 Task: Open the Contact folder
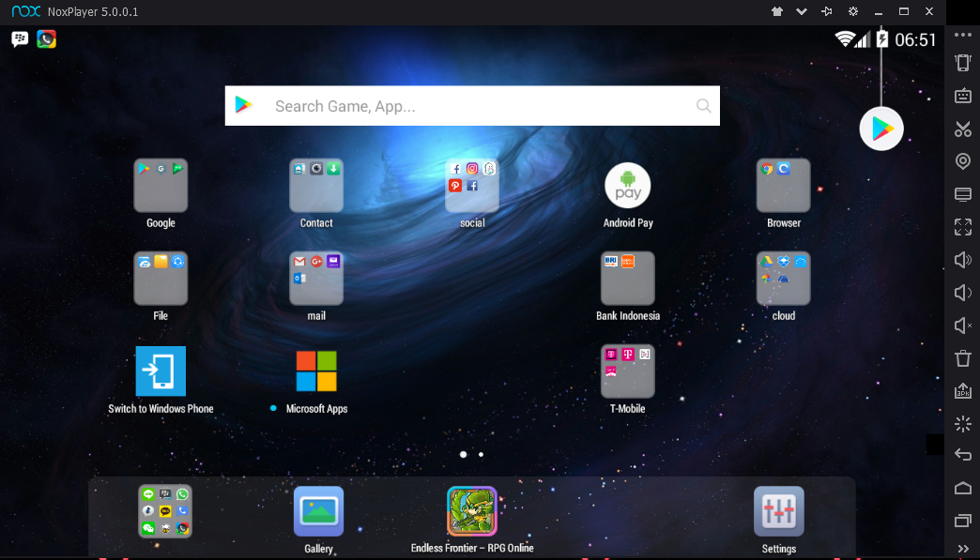pyautogui.click(x=316, y=186)
